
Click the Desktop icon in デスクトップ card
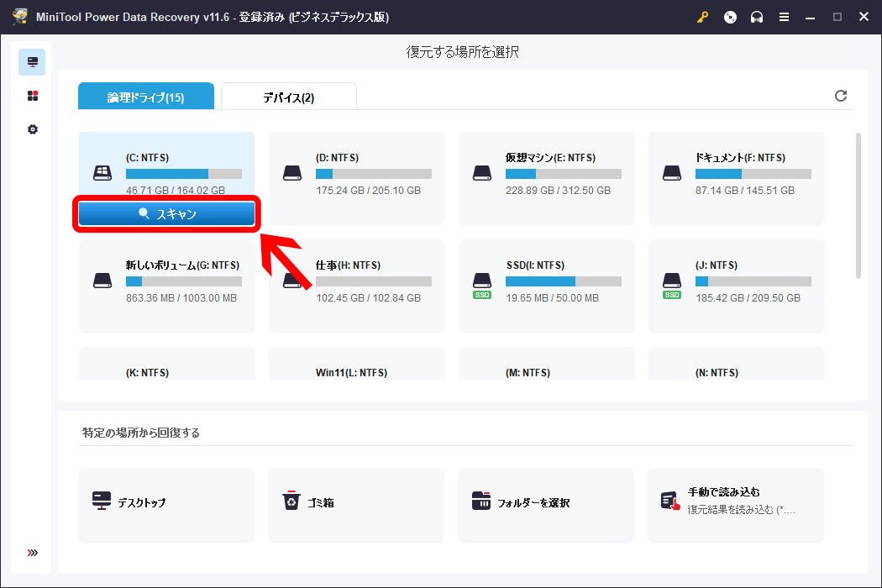pos(102,500)
